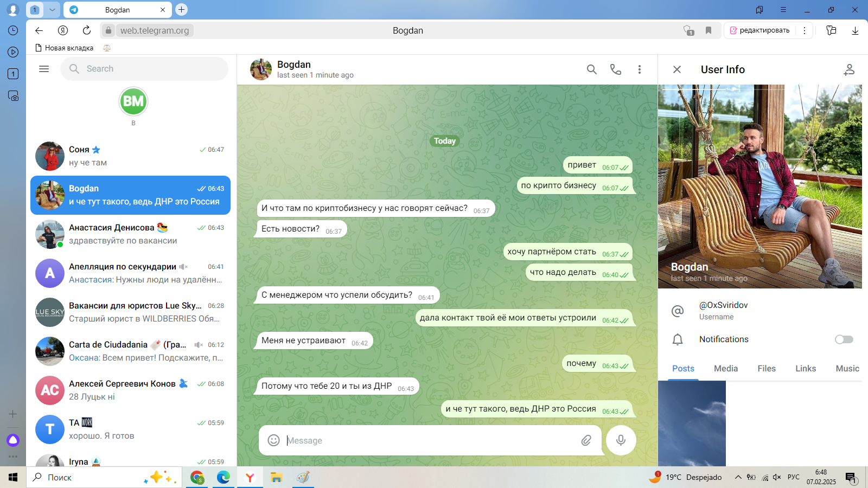This screenshot has height=488, width=868.
Task: Click the add contact icon
Action: pyautogui.click(x=849, y=69)
